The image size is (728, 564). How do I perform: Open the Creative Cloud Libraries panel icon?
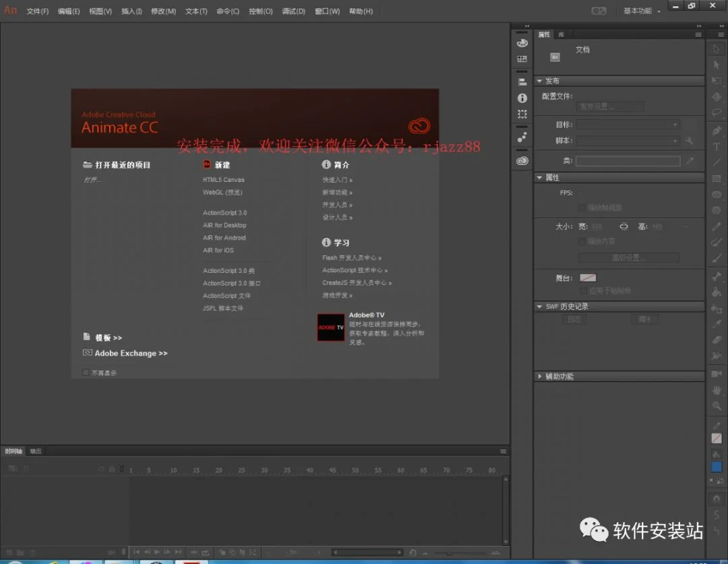522,160
